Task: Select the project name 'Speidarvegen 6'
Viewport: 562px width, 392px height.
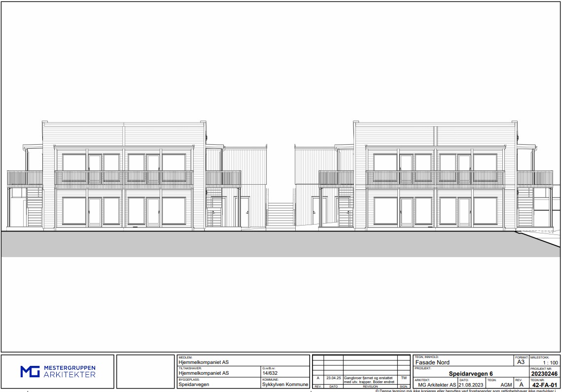Action: coord(470,374)
